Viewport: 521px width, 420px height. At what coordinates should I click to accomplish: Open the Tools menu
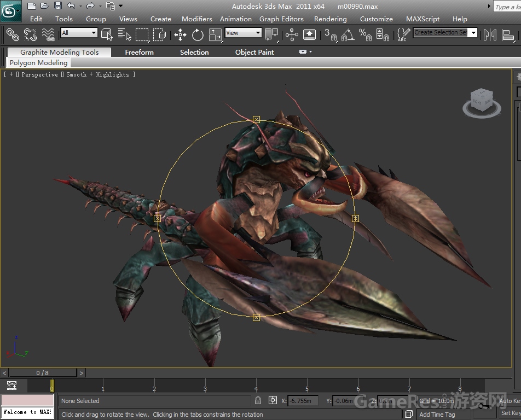pos(64,19)
